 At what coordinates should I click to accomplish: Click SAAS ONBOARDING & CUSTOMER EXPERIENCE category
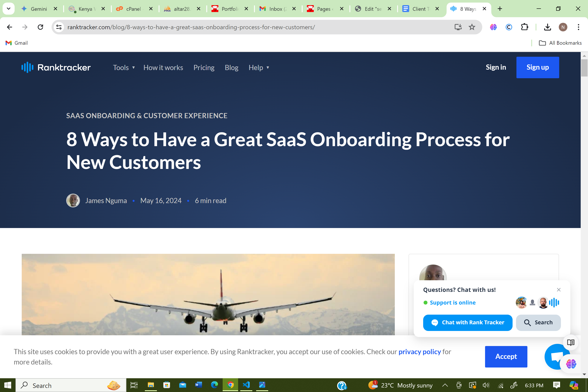tap(147, 115)
